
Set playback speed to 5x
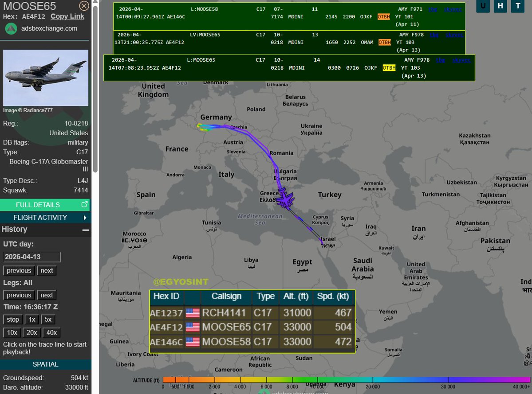48,320
